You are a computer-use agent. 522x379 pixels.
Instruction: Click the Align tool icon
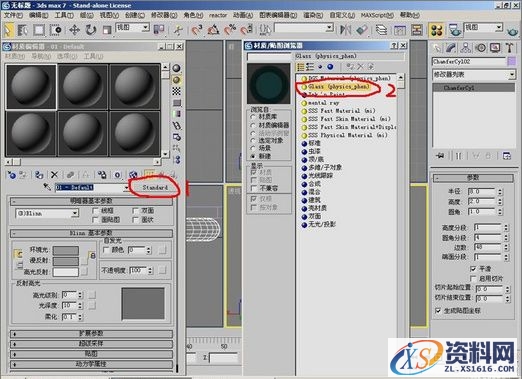tap(361, 30)
